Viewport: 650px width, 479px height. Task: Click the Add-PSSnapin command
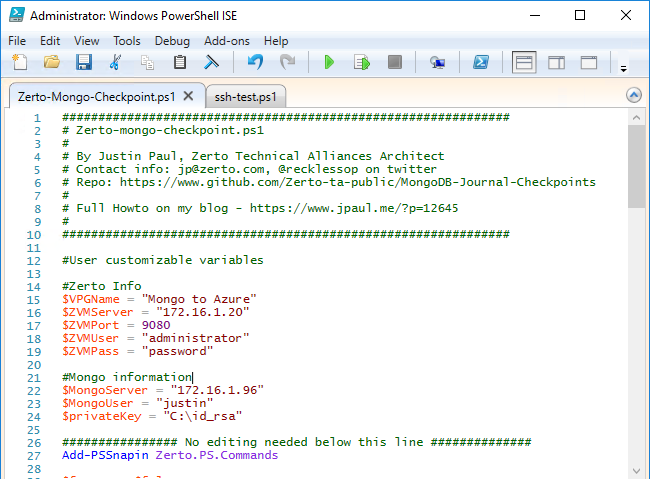105,455
